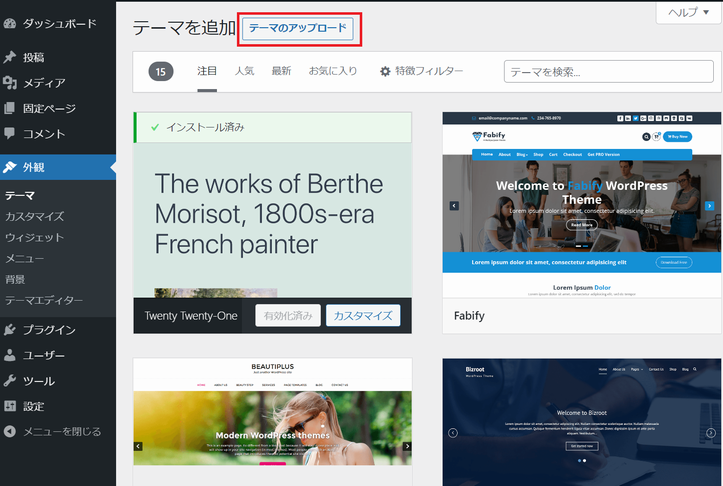Open ツール in the sidebar
Screen dimensions: 723x486
(58, 381)
